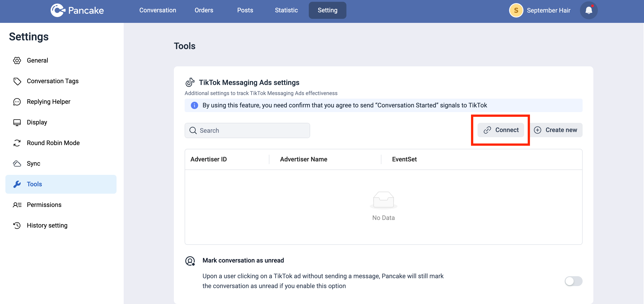Click the Replying Helper chat bubble icon

17,102
